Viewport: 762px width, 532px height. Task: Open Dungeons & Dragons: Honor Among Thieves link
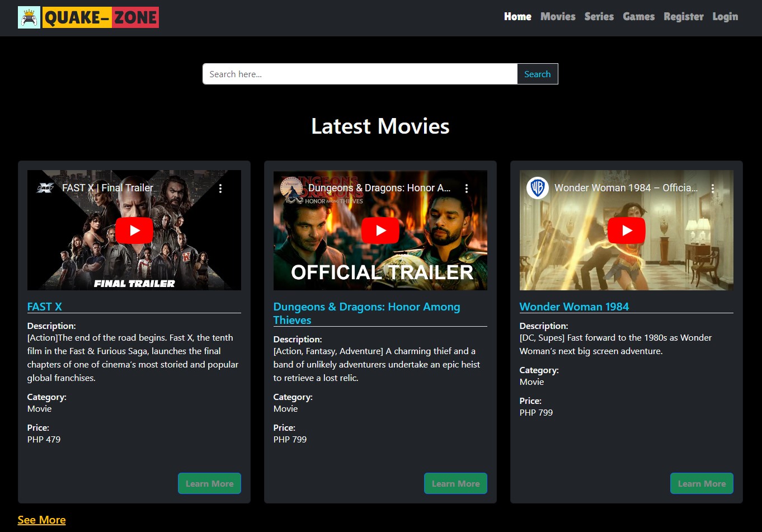tap(366, 313)
